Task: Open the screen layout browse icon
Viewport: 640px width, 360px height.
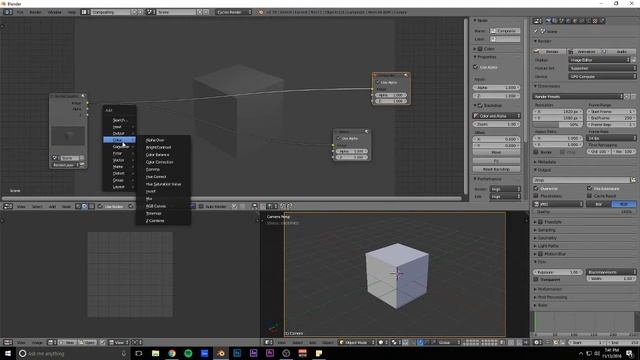Action: click(85, 12)
